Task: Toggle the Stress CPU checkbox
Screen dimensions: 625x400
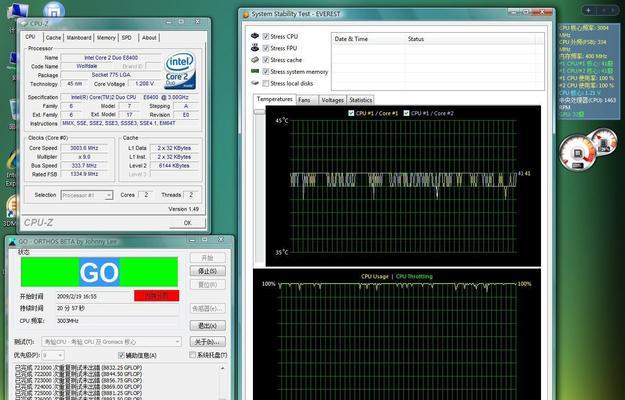Action: (x=266, y=36)
